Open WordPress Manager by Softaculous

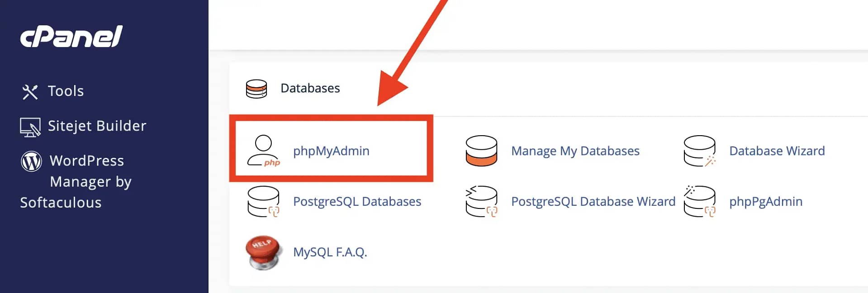pos(76,181)
